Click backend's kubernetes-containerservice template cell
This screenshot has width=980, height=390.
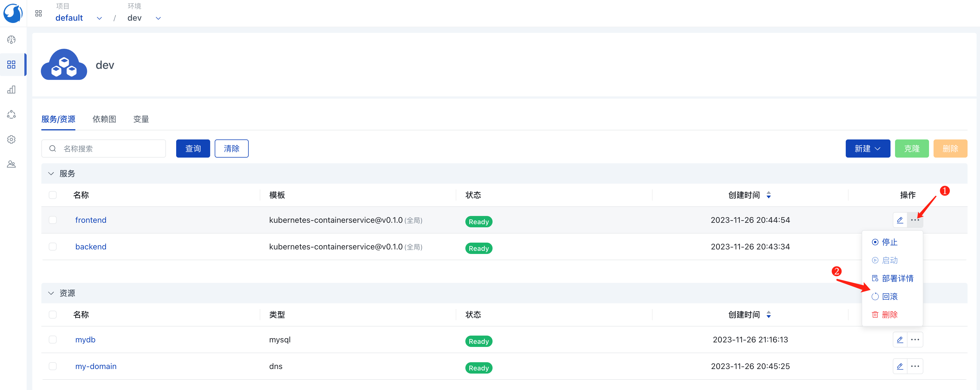pos(346,247)
